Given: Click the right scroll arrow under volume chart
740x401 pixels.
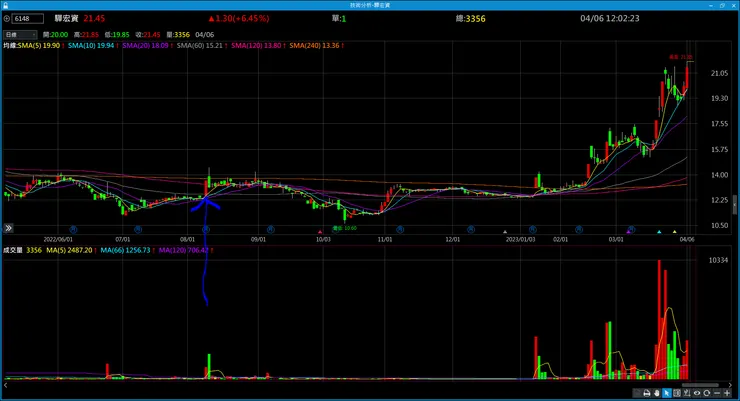Looking at the screenshot, I should pyautogui.click(x=731, y=385).
